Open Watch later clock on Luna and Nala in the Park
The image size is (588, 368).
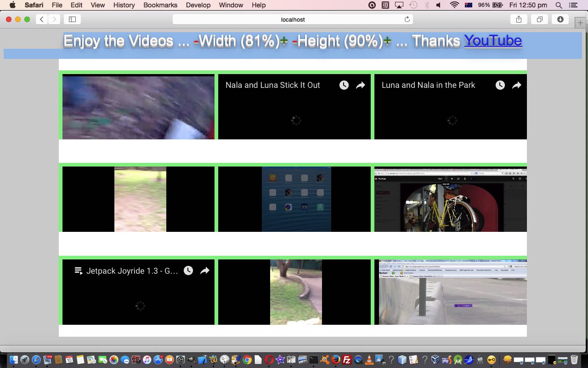[x=500, y=85]
